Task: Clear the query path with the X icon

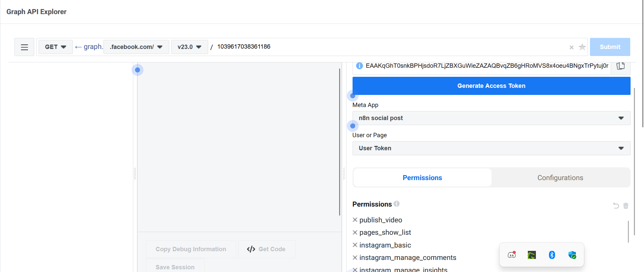Action: pyautogui.click(x=571, y=47)
